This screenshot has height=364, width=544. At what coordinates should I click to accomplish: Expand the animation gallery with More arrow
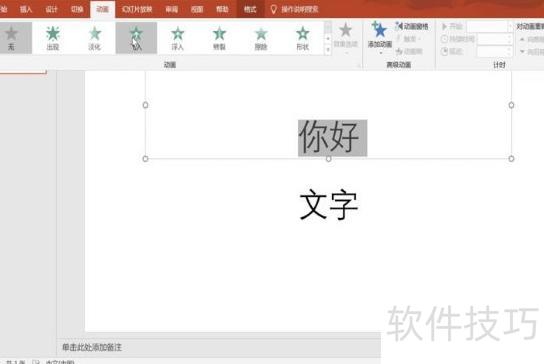tap(328, 50)
